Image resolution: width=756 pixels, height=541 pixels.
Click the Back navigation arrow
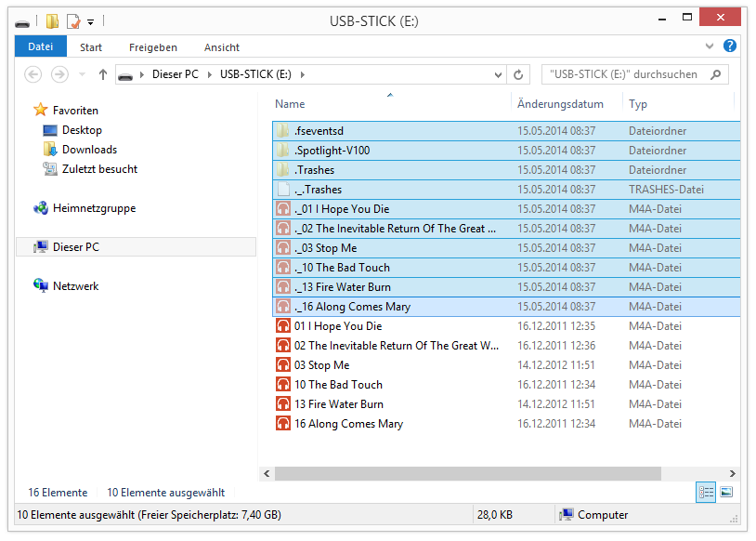pyautogui.click(x=33, y=74)
